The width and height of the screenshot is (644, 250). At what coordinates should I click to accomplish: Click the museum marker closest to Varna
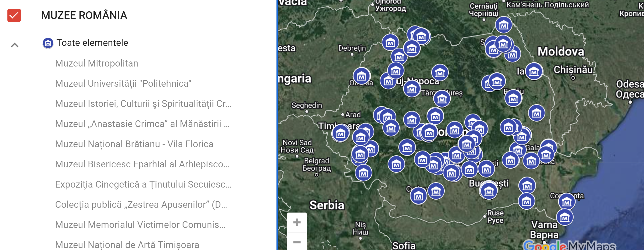click(x=564, y=217)
